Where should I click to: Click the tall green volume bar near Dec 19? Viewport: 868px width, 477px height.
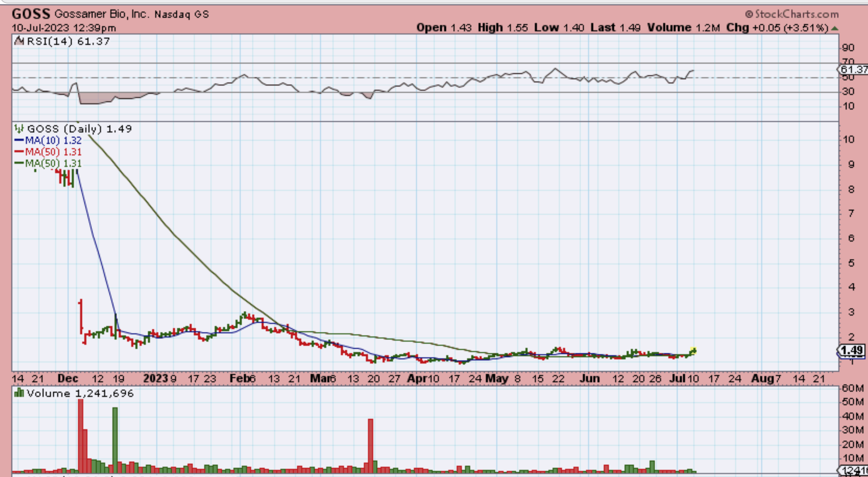coord(115,440)
